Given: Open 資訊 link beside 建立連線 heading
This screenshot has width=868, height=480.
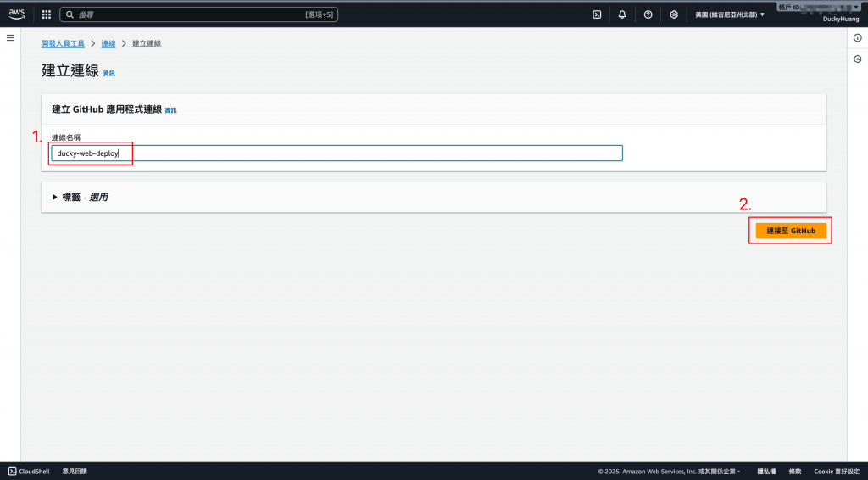Looking at the screenshot, I should [109, 73].
